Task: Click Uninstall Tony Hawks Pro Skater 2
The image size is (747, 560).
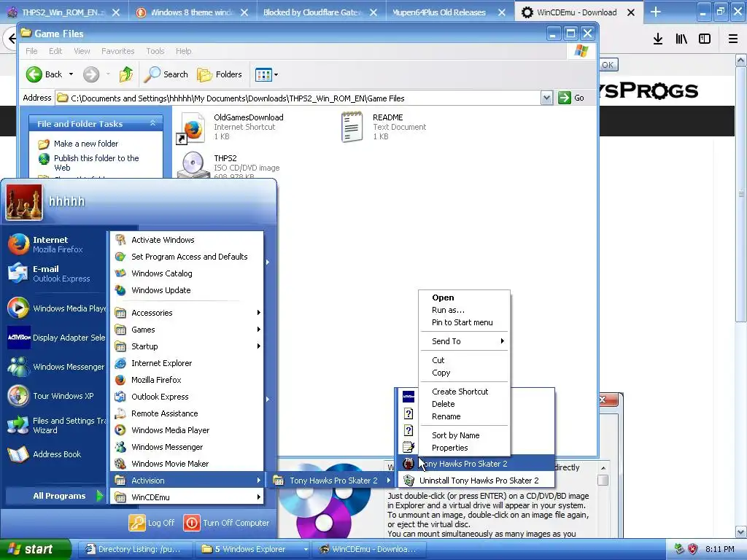Action: [x=476, y=481]
